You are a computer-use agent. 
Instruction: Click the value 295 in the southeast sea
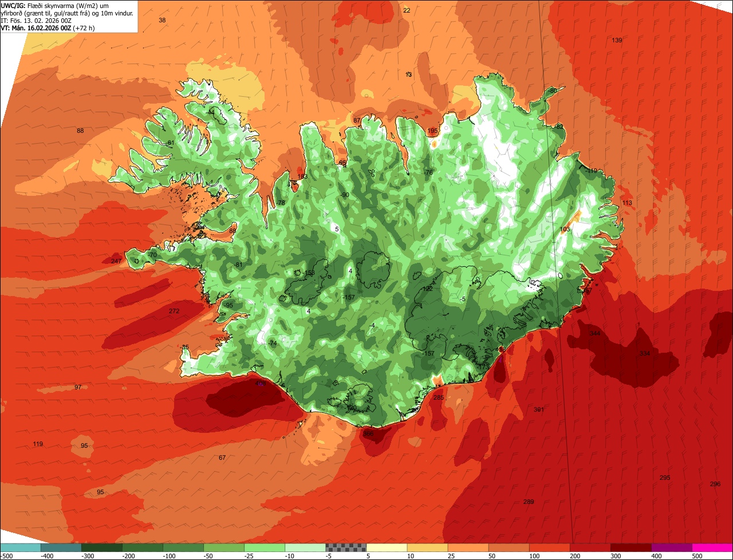[665, 478]
